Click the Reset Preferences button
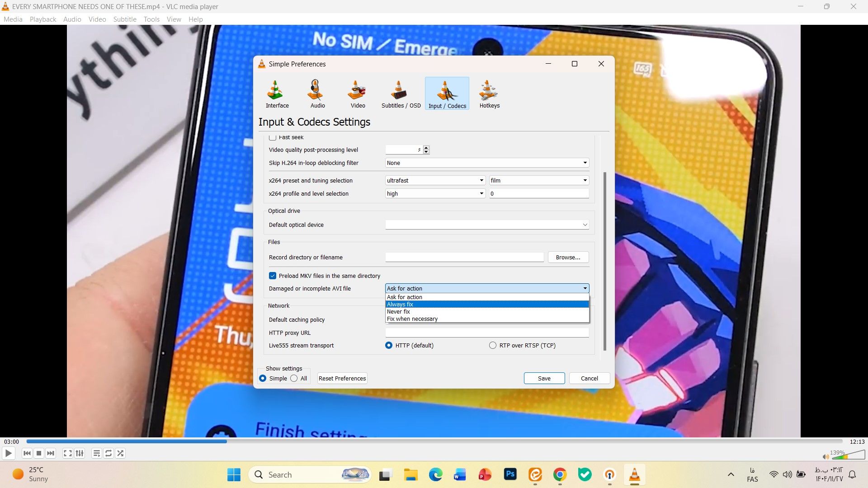Screen dimensions: 868x488 (x=342, y=378)
